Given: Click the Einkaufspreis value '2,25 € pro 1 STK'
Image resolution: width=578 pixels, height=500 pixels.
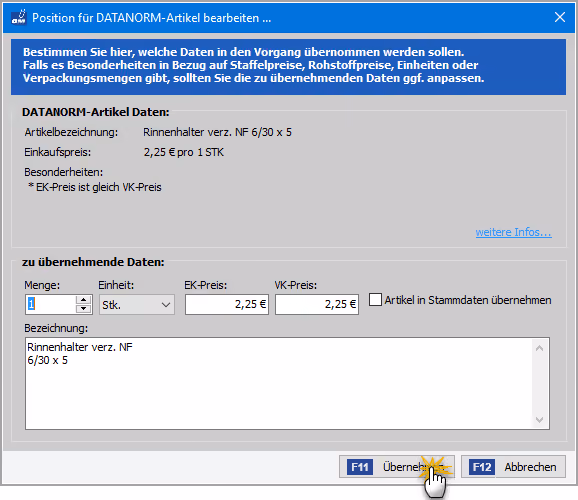Looking at the screenshot, I should (184, 152).
